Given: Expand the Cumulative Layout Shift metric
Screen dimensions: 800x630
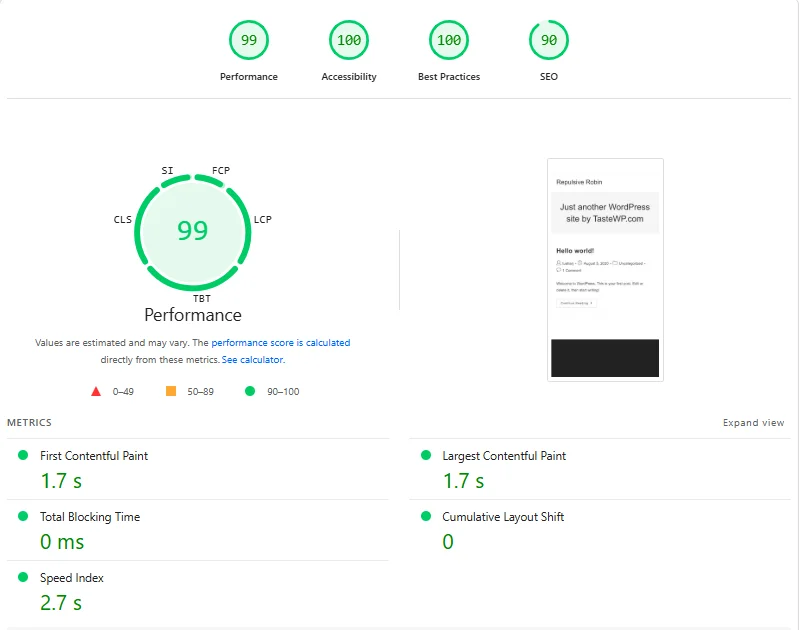Looking at the screenshot, I should point(503,517).
